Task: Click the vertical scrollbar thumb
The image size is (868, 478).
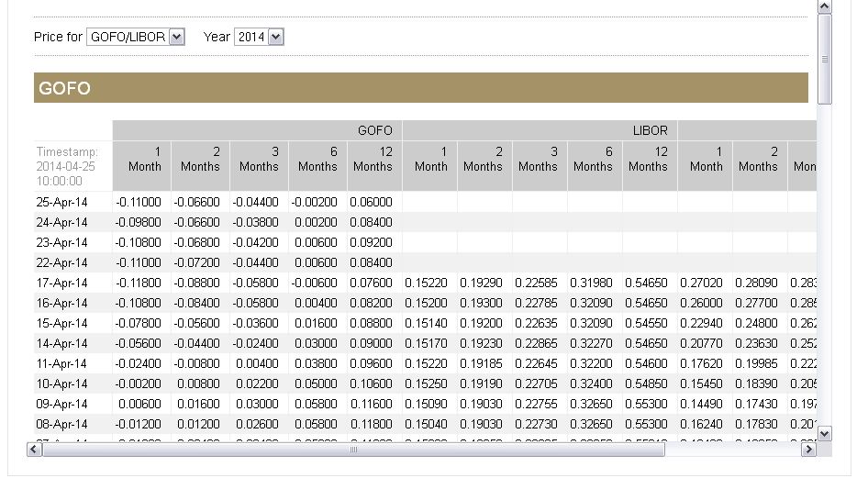Action: [x=824, y=60]
